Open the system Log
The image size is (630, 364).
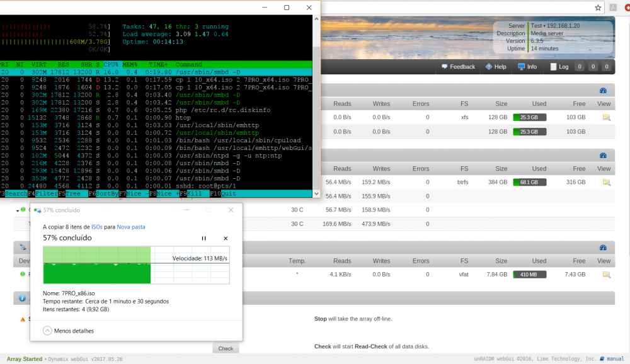pos(559,67)
